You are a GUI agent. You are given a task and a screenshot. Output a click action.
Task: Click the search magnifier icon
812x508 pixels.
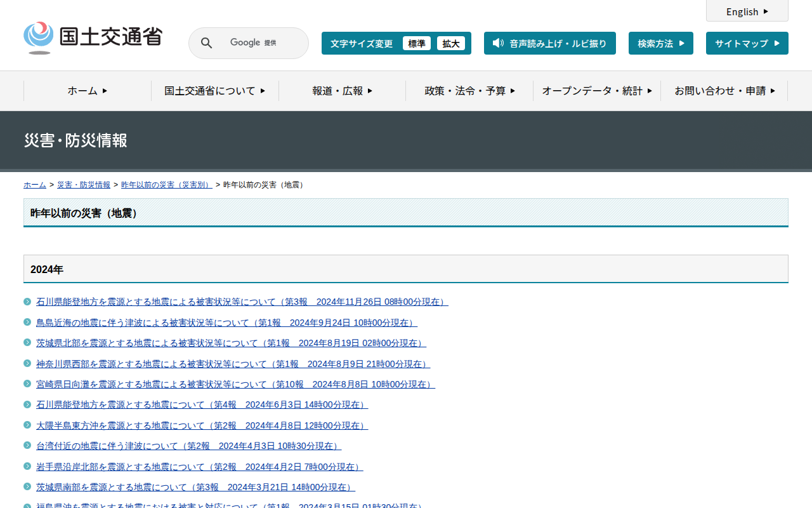(x=206, y=43)
